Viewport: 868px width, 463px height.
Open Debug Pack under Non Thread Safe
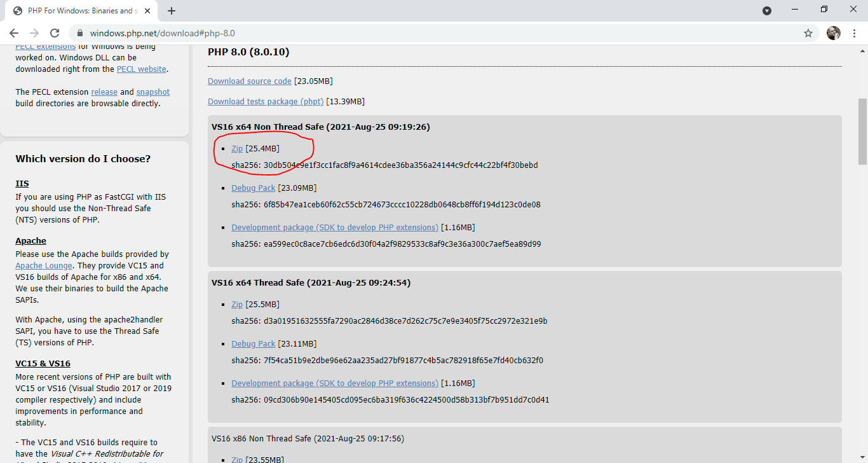(254, 188)
